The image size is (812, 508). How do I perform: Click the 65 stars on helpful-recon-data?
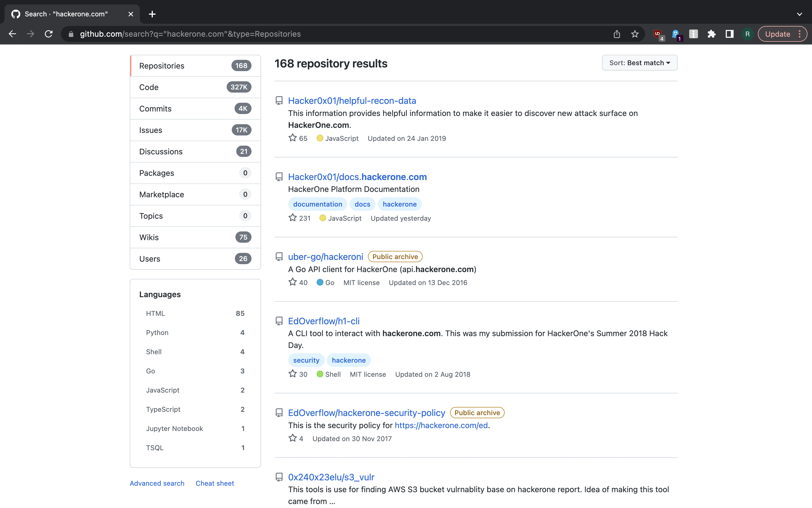pyautogui.click(x=298, y=138)
